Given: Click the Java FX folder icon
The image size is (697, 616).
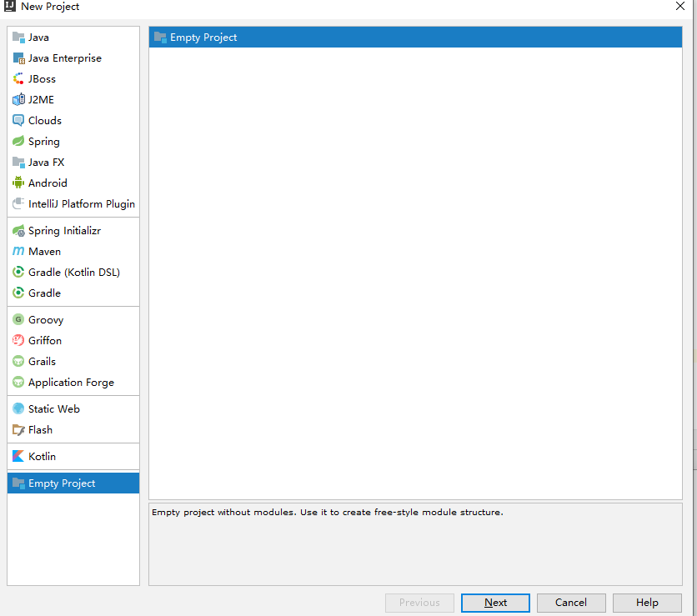Looking at the screenshot, I should 18,163.
